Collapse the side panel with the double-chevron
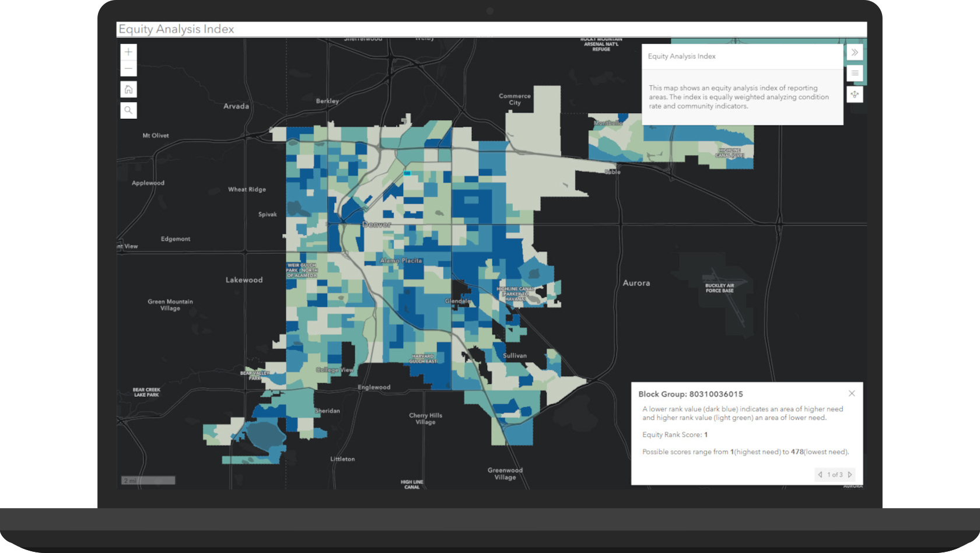980x553 pixels. (855, 52)
